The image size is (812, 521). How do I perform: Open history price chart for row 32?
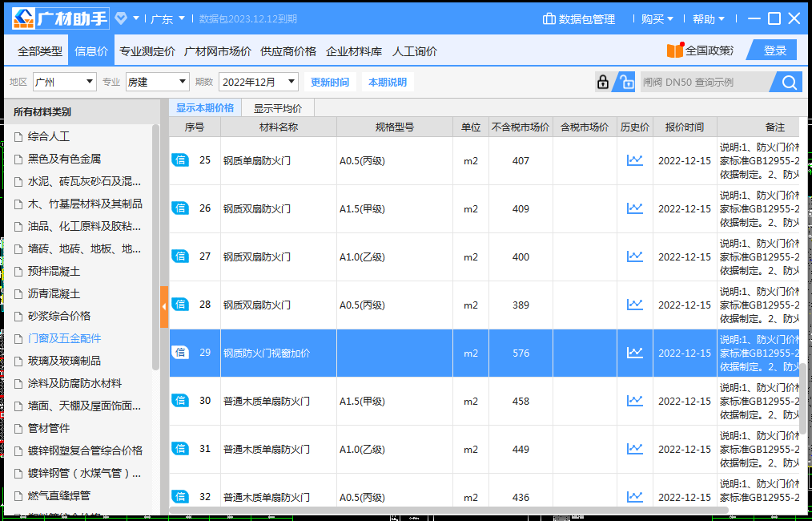pos(634,497)
